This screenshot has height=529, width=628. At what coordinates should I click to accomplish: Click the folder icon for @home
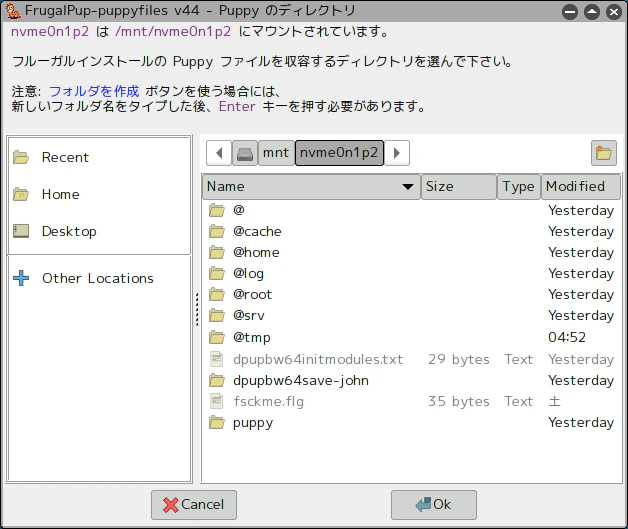217,252
